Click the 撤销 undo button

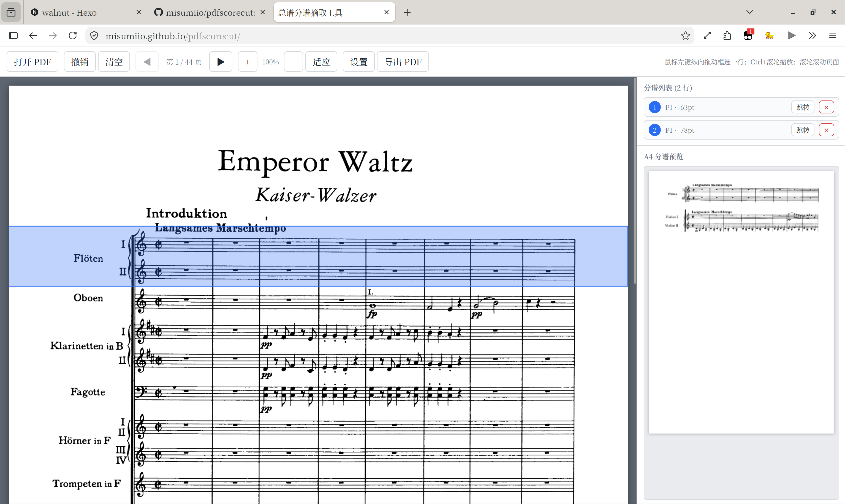click(80, 62)
